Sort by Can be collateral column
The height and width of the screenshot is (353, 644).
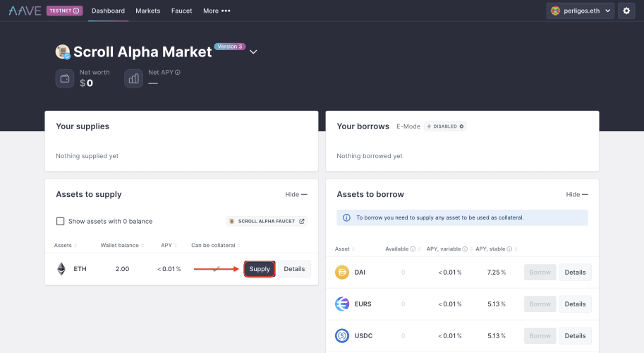coord(216,245)
